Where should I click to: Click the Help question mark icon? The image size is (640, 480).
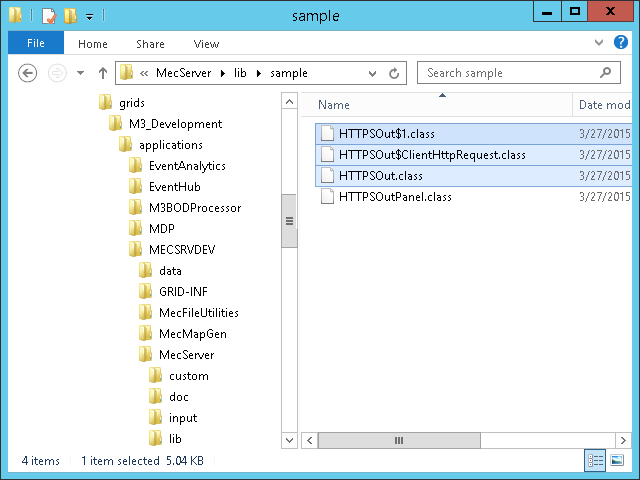(624, 43)
